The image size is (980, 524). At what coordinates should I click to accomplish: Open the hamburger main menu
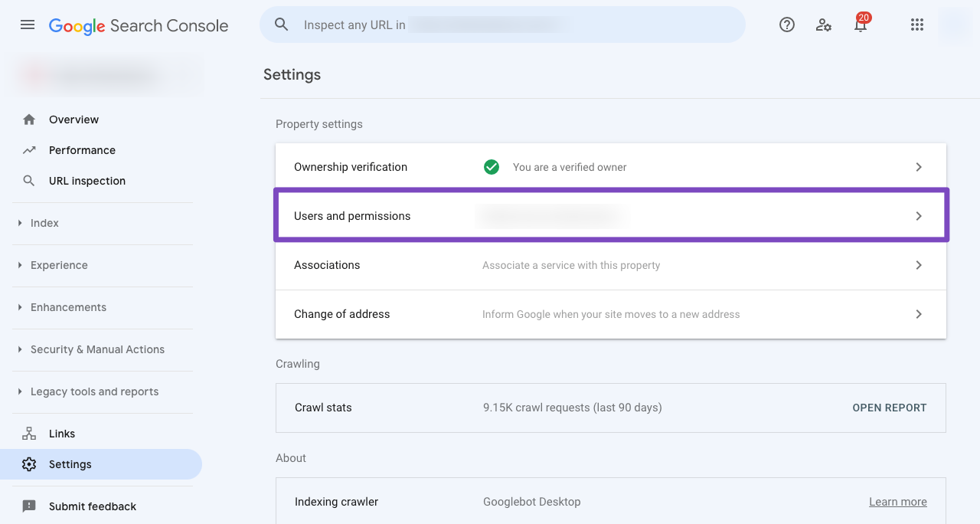pyautogui.click(x=28, y=25)
